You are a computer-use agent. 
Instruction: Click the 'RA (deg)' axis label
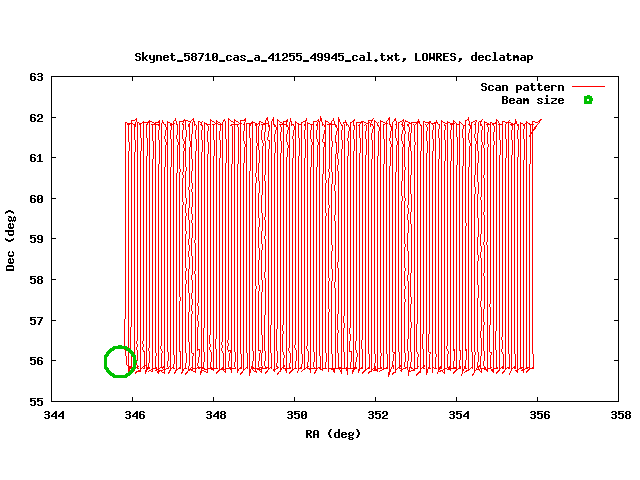pyautogui.click(x=333, y=434)
